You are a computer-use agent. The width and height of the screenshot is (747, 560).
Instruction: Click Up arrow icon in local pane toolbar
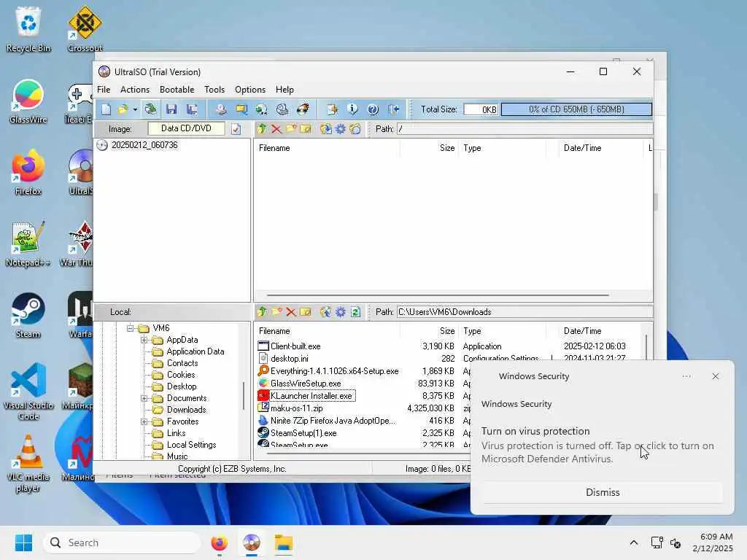pos(262,312)
